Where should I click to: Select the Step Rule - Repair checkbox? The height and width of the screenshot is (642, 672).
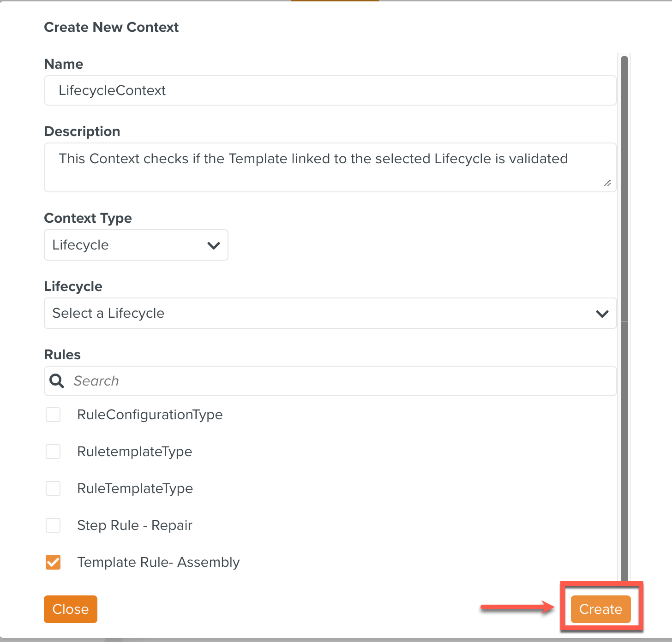[x=53, y=525]
